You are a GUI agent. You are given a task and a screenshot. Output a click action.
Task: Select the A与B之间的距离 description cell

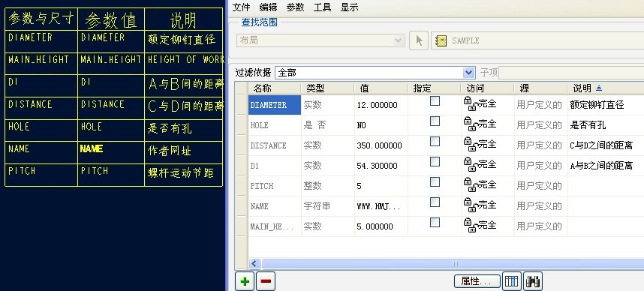click(601, 166)
